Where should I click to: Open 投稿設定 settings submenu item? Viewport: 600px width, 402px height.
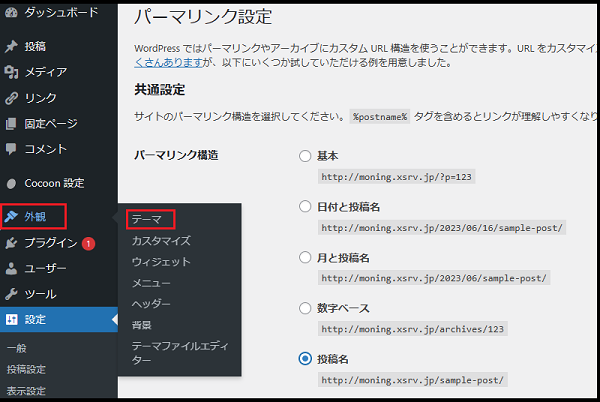coord(26,369)
